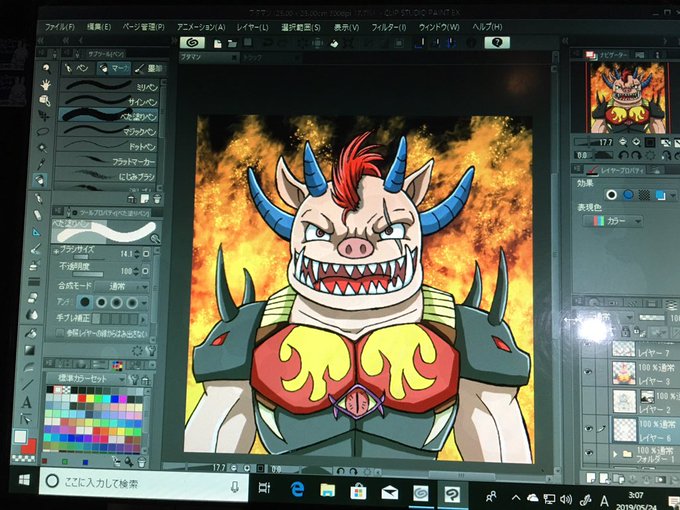Open 合成モード 通常 dropdown
The width and height of the screenshot is (680, 510).
click(x=122, y=286)
